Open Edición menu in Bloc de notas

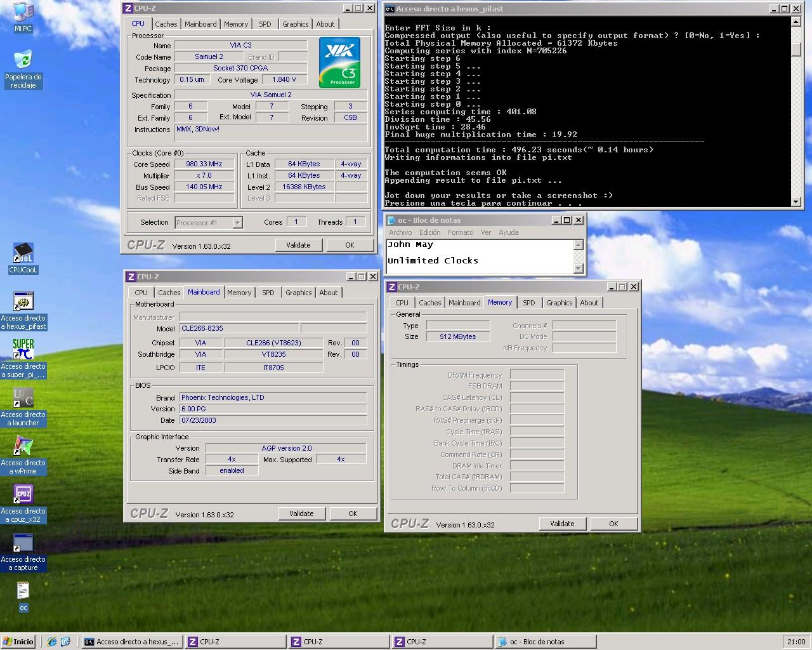[x=429, y=232]
